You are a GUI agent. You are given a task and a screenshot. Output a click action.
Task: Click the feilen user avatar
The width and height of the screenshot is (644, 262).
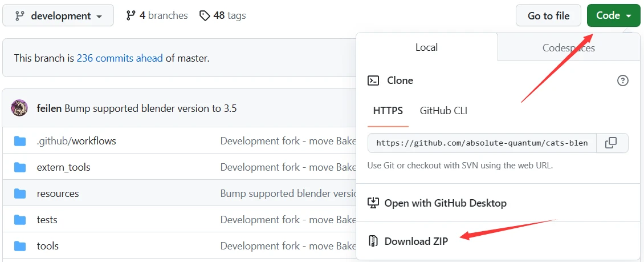coord(19,108)
